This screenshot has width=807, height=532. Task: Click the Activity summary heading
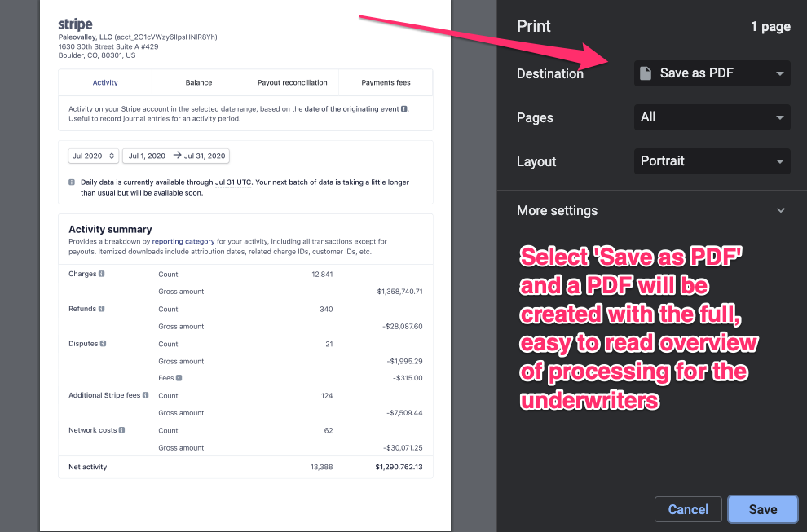[110, 230]
